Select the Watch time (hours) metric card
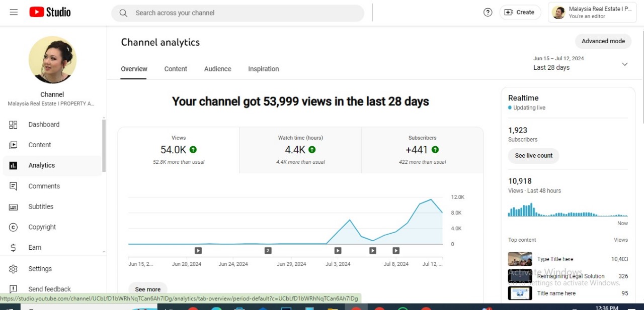 [300, 150]
